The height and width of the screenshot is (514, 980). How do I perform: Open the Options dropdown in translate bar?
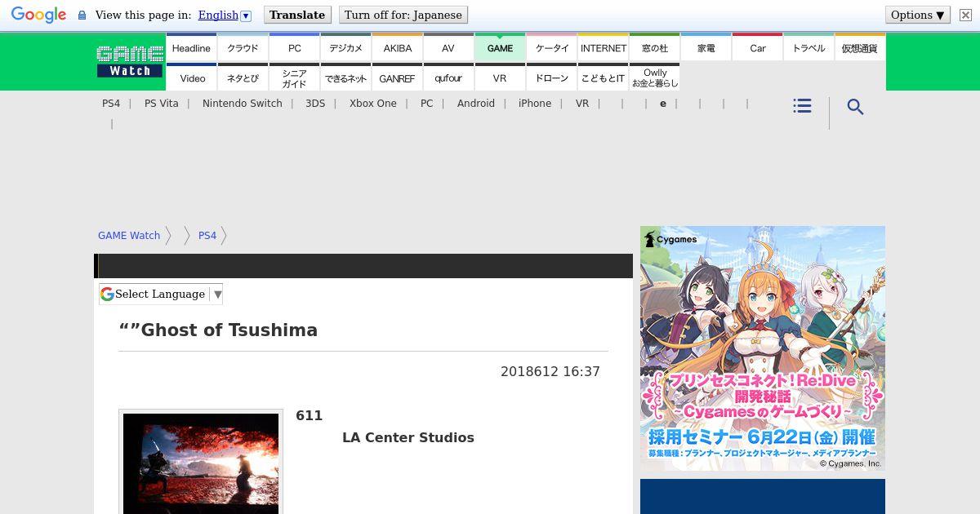(918, 15)
